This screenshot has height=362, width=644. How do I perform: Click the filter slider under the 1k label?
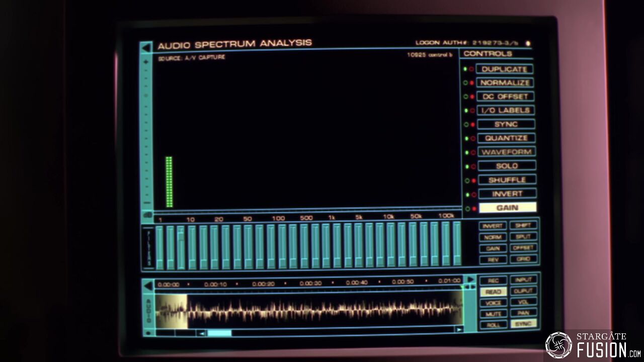[x=337, y=245]
